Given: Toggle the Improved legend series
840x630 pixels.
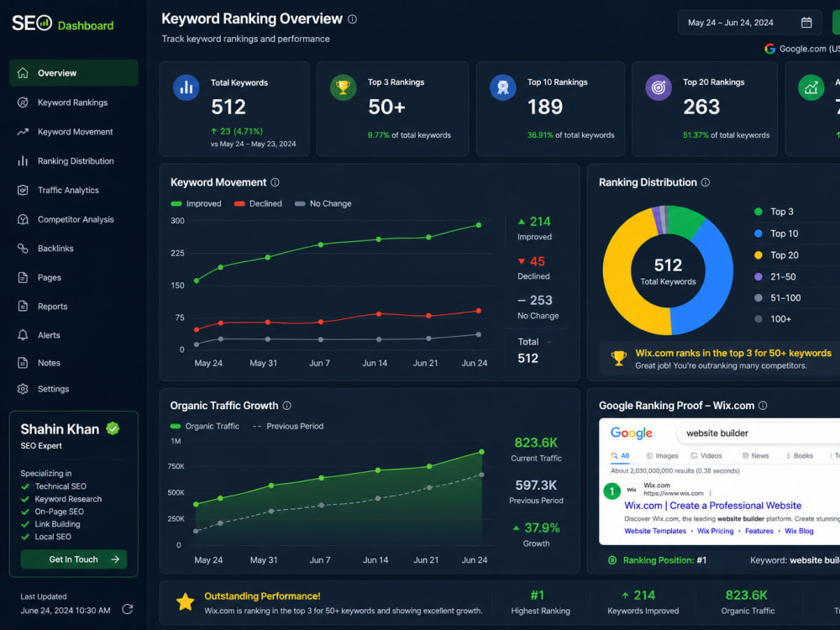Looking at the screenshot, I should (x=196, y=203).
